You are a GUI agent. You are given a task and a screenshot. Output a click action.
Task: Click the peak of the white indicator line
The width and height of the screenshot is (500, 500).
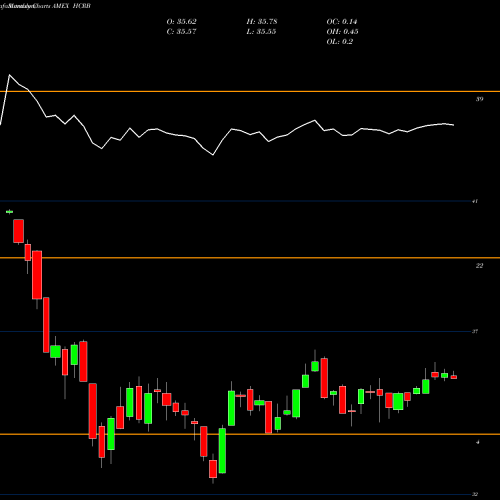pos(9,75)
